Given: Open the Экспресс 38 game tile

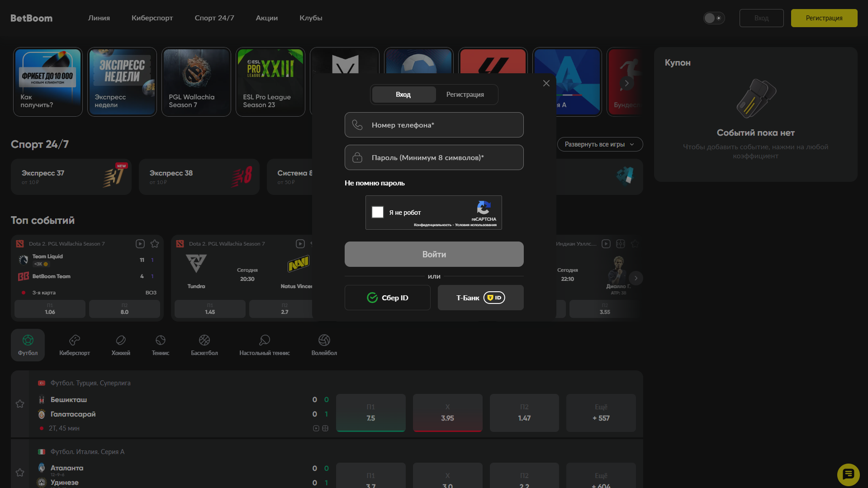Looking at the screenshot, I should tap(199, 177).
